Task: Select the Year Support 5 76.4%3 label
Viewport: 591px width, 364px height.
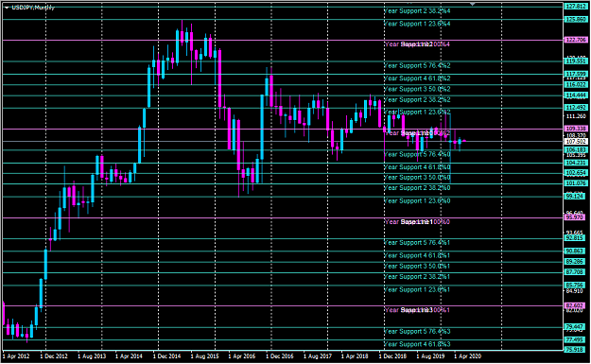Action: (417, 332)
